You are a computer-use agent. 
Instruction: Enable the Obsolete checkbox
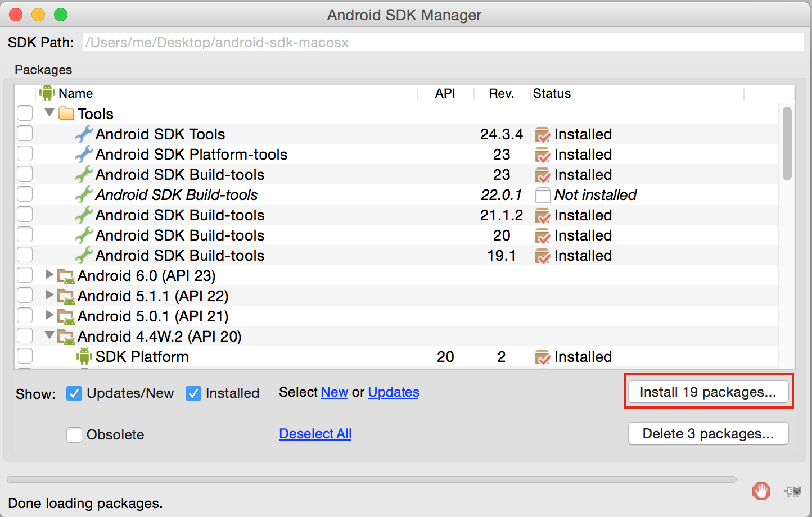tap(74, 435)
